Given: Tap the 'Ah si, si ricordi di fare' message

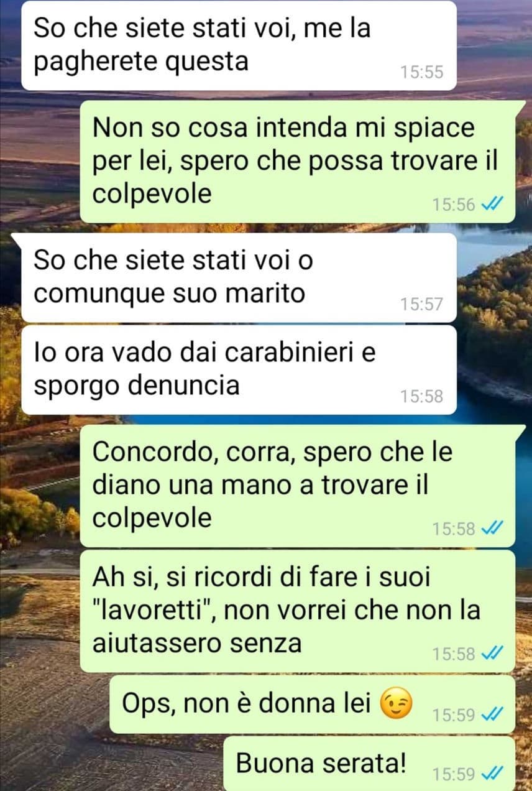Looking at the screenshot, I should 298,611.
